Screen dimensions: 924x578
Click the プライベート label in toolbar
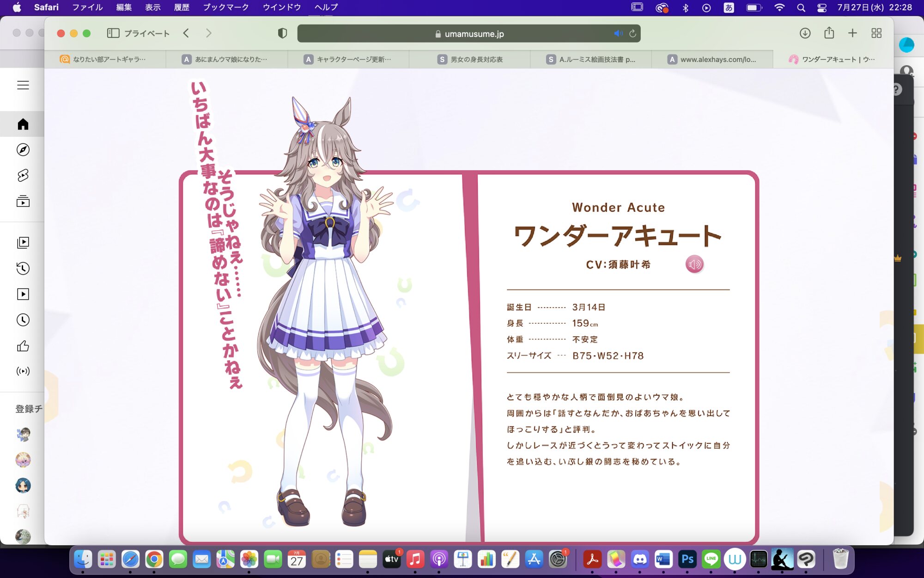(x=147, y=33)
